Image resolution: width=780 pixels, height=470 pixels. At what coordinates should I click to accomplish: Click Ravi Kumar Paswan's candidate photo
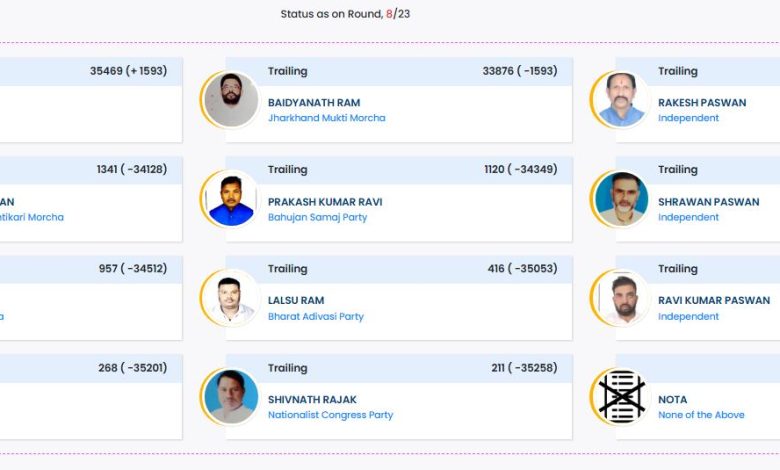[621, 298]
